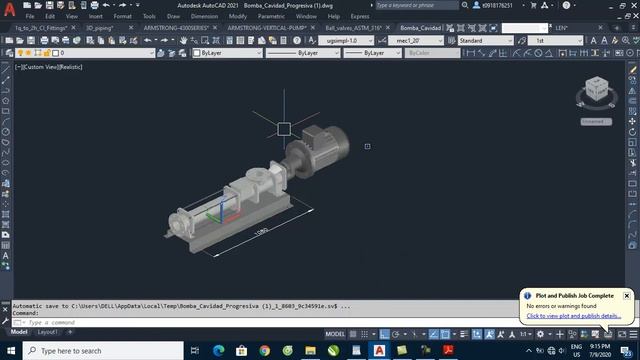640x360 pixels.
Task: Click the Open file icon in the toolbar
Action: click(x=20, y=40)
